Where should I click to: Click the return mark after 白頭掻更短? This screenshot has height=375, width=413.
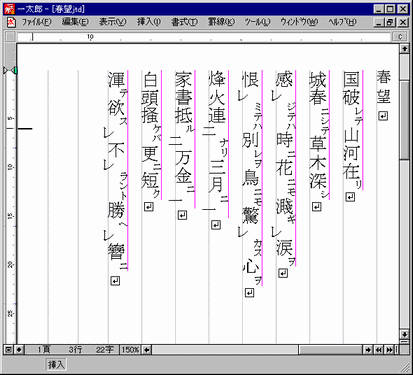(x=149, y=207)
